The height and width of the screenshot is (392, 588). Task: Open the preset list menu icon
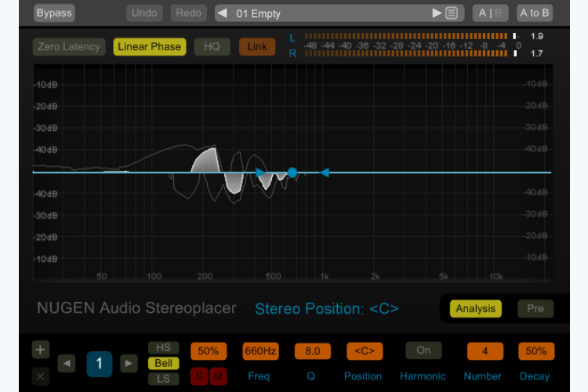coord(452,13)
